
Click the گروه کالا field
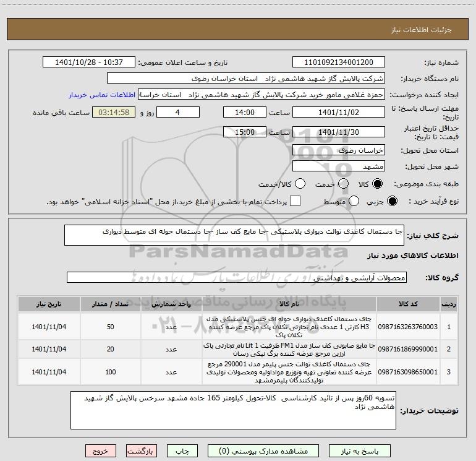tap(236, 278)
